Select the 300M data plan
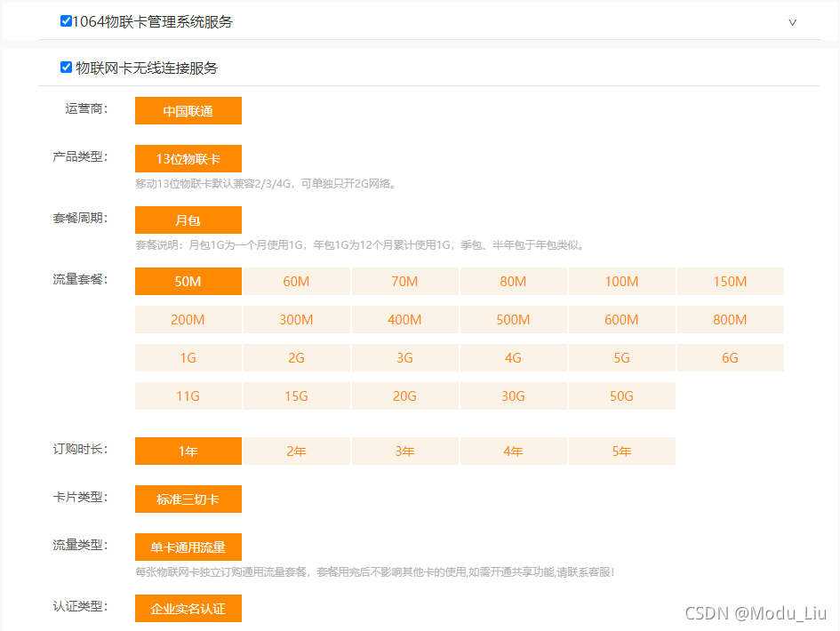 tap(296, 319)
